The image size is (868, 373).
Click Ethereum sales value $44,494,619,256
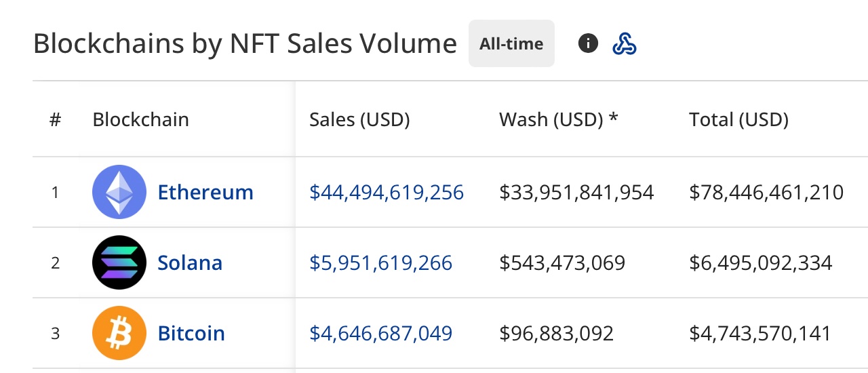387,192
